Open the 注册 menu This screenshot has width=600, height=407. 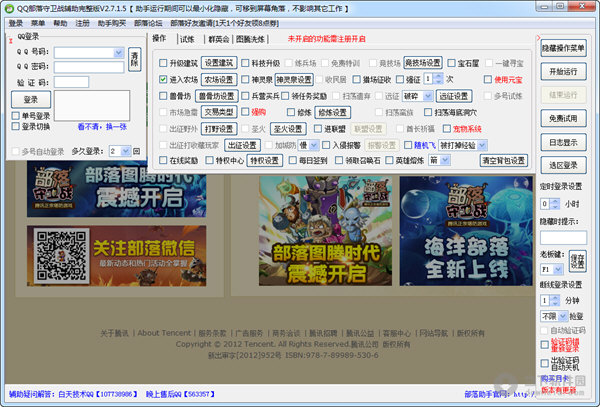coord(82,23)
